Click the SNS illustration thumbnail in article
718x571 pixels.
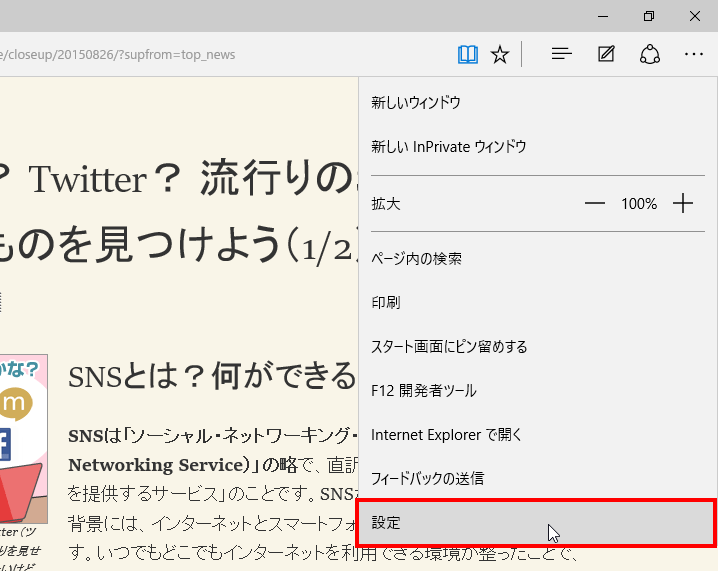(23, 435)
